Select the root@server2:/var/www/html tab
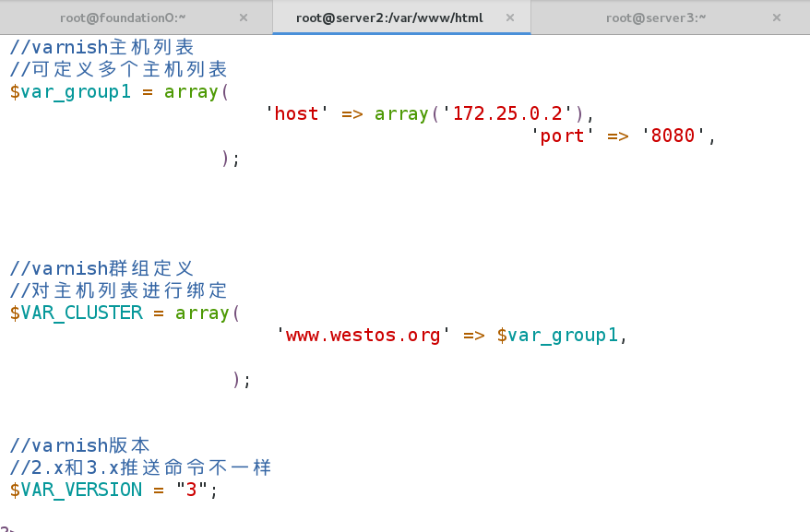 pyautogui.click(x=389, y=18)
